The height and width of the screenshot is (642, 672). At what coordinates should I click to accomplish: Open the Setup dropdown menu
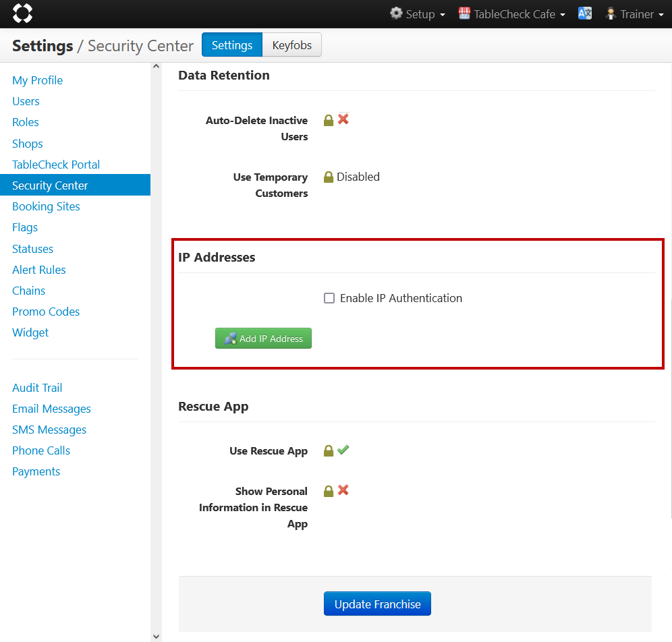418,13
